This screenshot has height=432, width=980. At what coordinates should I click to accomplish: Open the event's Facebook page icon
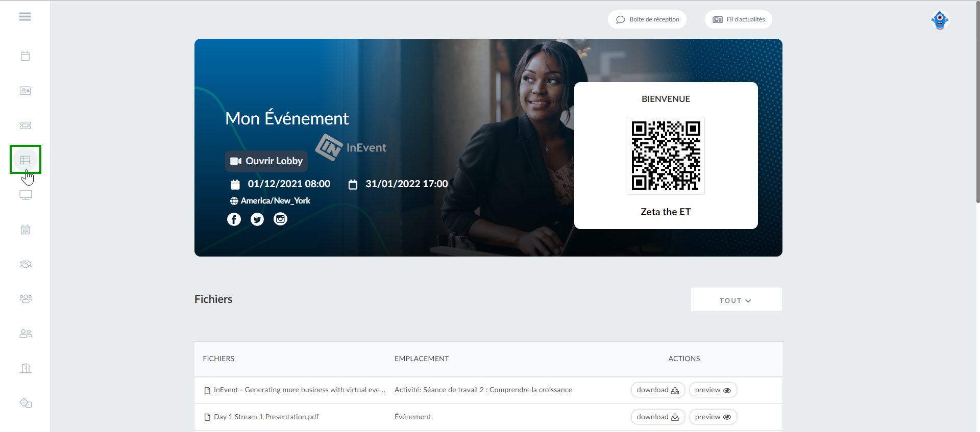234,219
